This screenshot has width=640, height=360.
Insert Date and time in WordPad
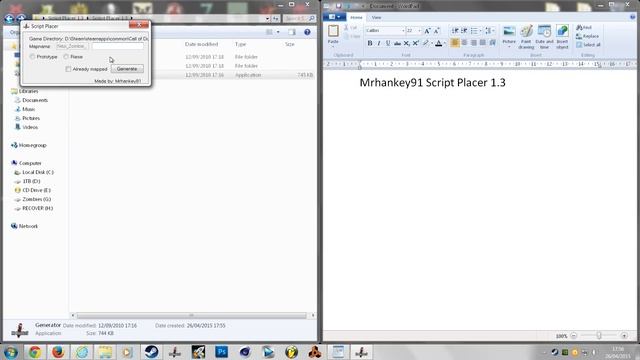[x=544, y=37]
